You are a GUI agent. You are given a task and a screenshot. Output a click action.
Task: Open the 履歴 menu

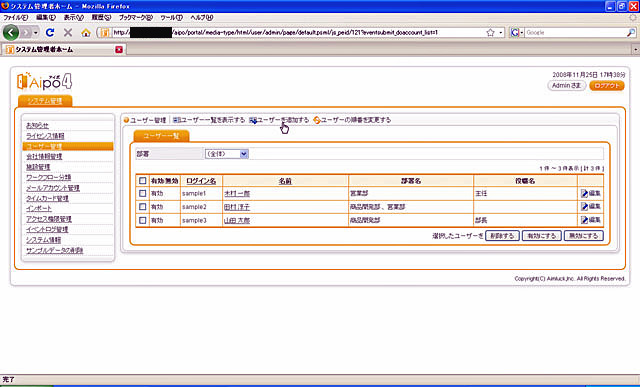coord(101,18)
